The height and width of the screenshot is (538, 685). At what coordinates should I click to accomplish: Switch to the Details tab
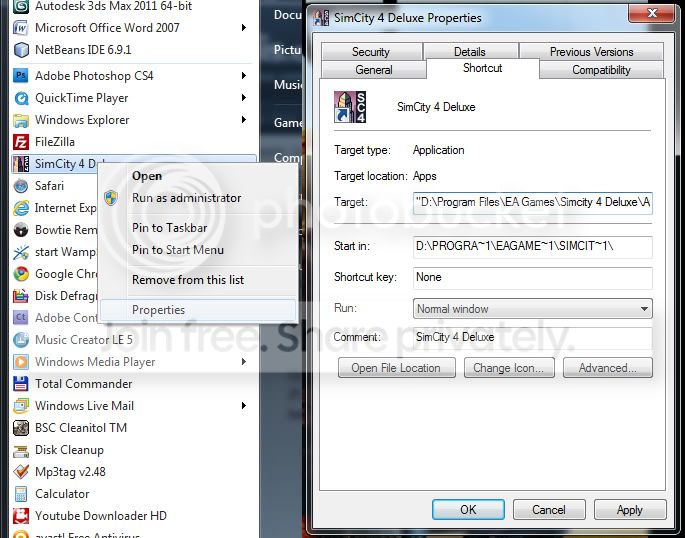(470, 52)
